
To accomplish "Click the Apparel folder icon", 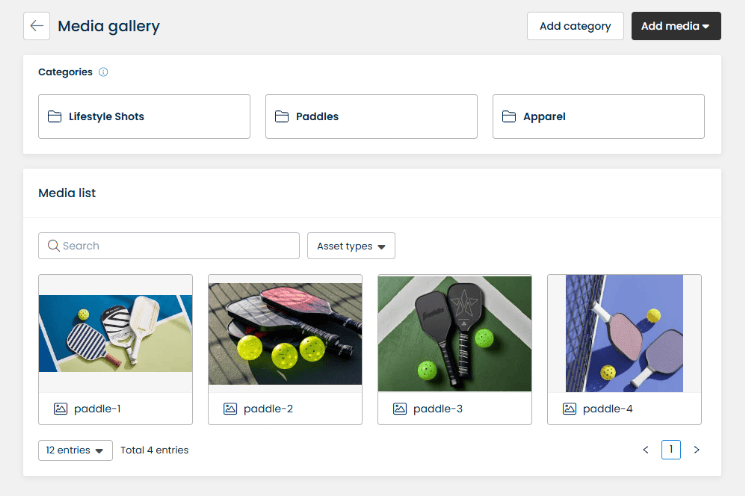I will coord(509,117).
